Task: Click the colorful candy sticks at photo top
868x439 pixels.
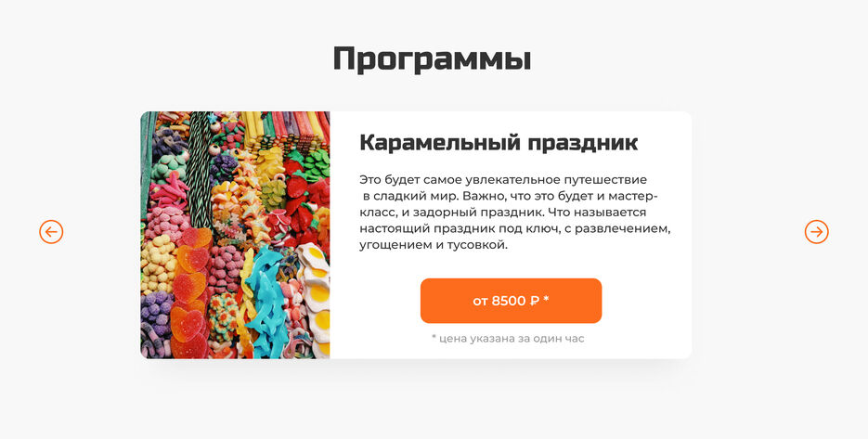Action: point(285,124)
